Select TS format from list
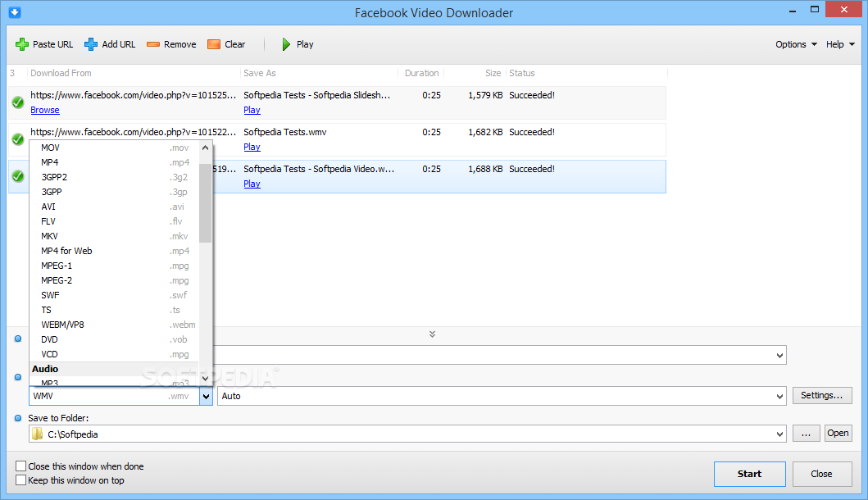The image size is (868, 500). (x=115, y=310)
